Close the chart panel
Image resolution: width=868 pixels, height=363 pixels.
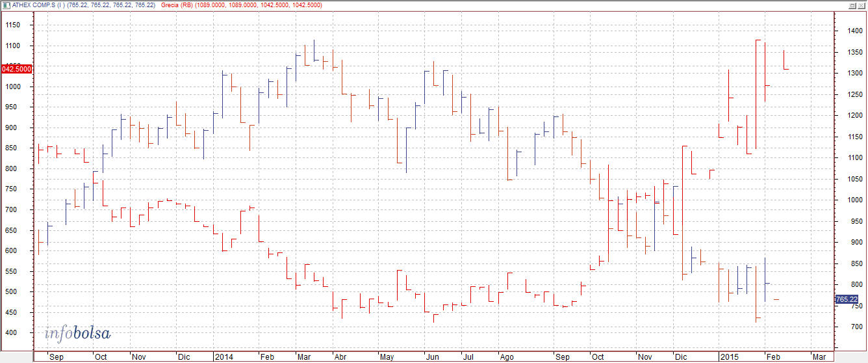tap(860, 5)
